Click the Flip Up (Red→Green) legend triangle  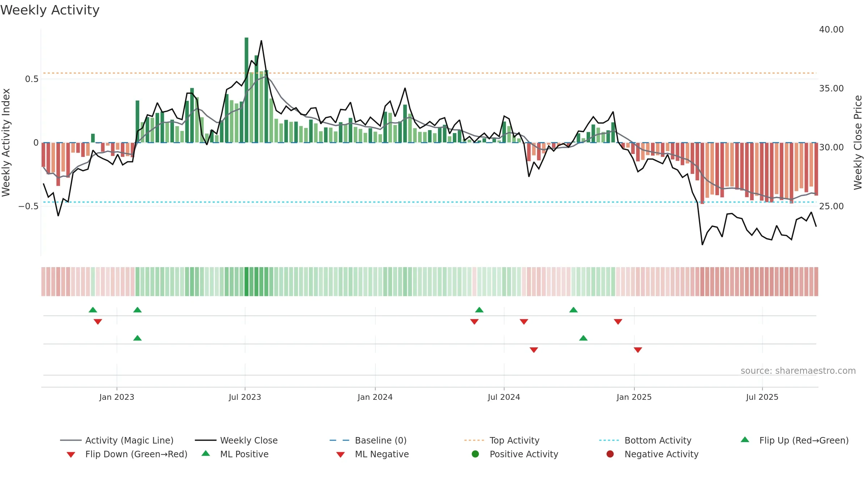click(x=745, y=440)
